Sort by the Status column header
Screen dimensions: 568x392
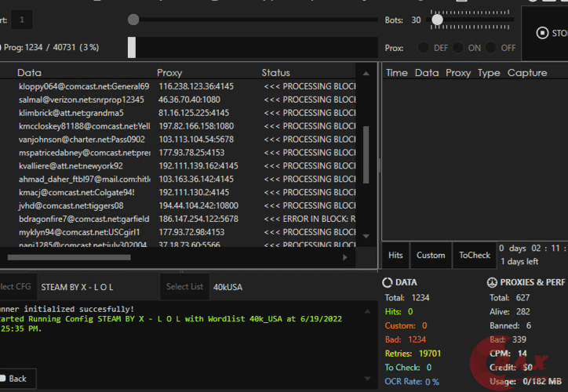pyautogui.click(x=275, y=73)
